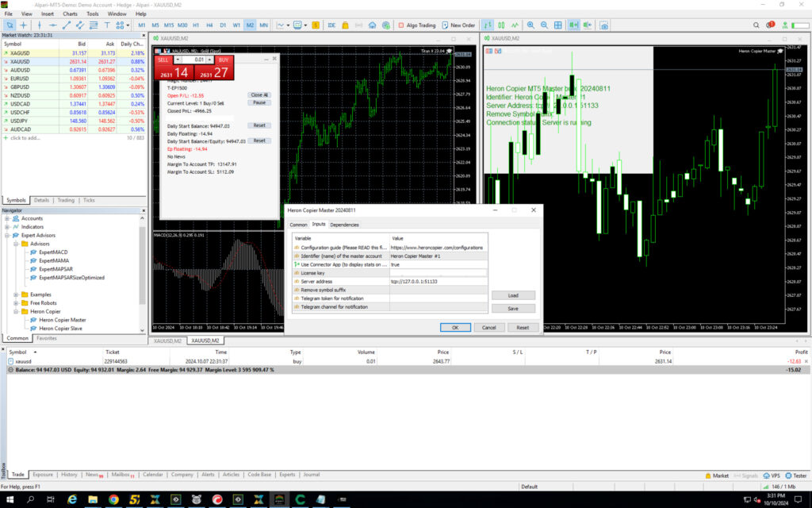
Task: Select the M1 timeframe
Action: click(141, 25)
